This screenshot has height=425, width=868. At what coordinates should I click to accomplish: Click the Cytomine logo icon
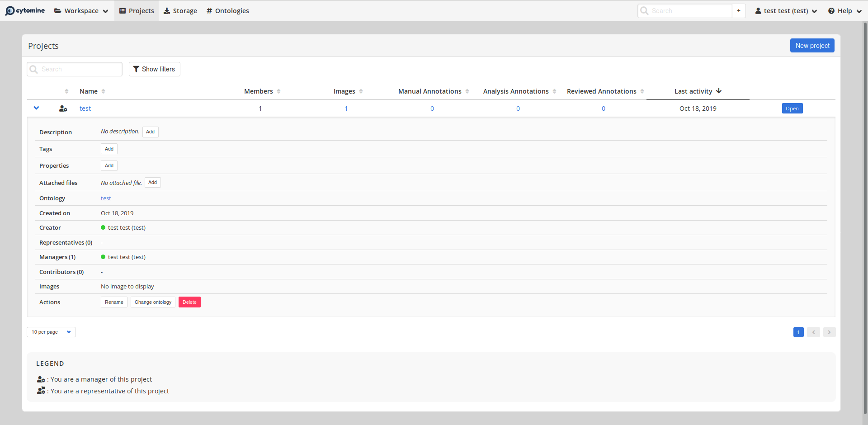[x=10, y=10]
